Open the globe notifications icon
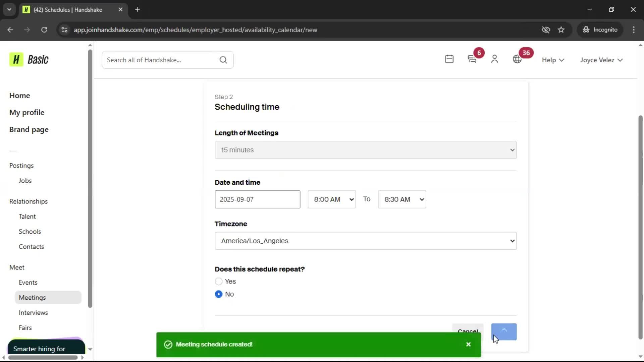The image size is (644, 362). (517, 59)
